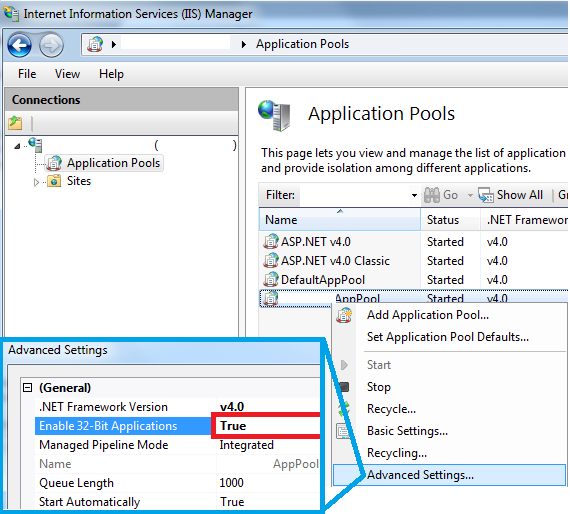Click the Managed Pipeline Mode property

(104, 445)
